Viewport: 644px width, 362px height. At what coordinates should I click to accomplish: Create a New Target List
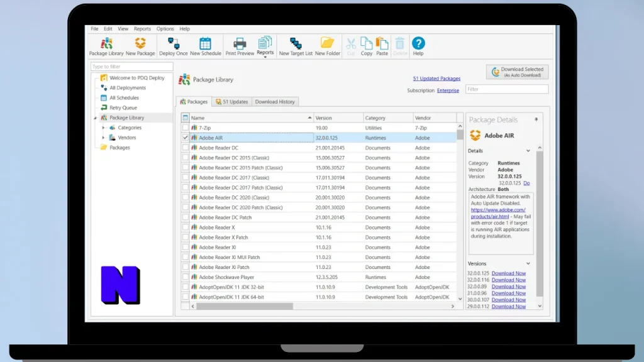[296, 47]
